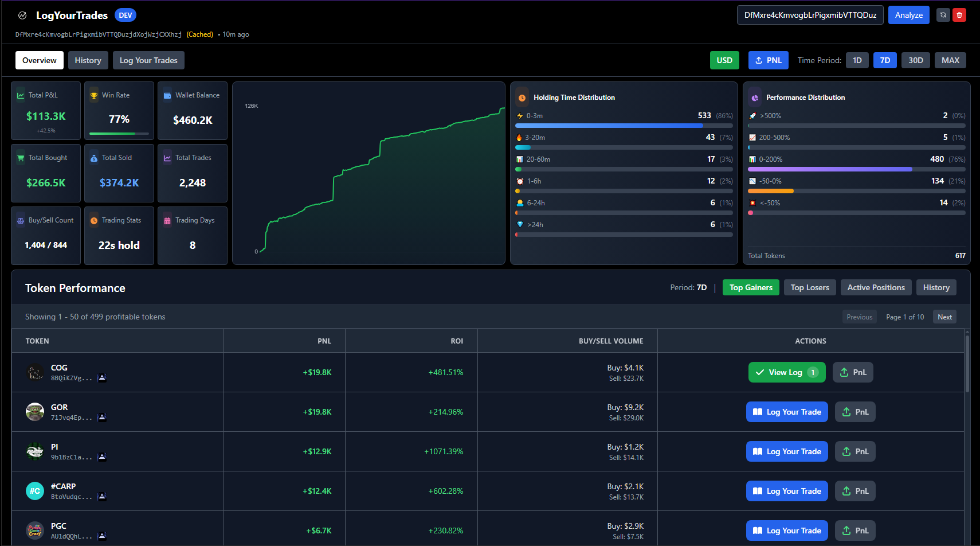Viewport: 980px width, 546px height.
Task: Click the #CARP token avatar icon
Action: (x=35, y=491)
